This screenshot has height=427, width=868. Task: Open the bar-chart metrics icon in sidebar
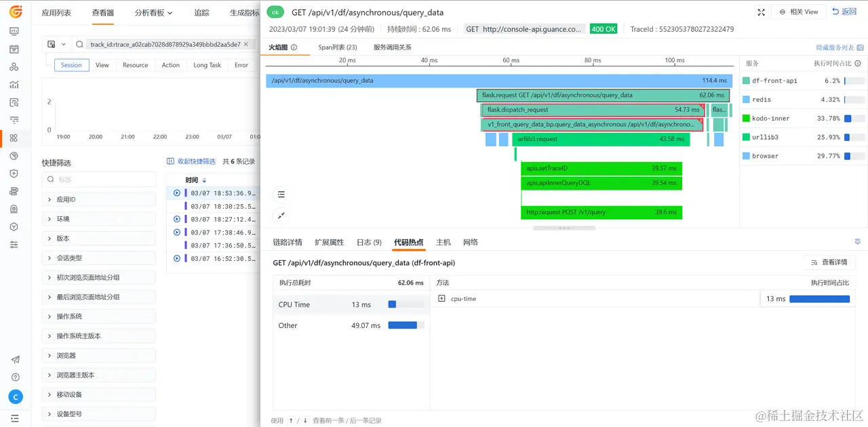(x=14, y=85)
